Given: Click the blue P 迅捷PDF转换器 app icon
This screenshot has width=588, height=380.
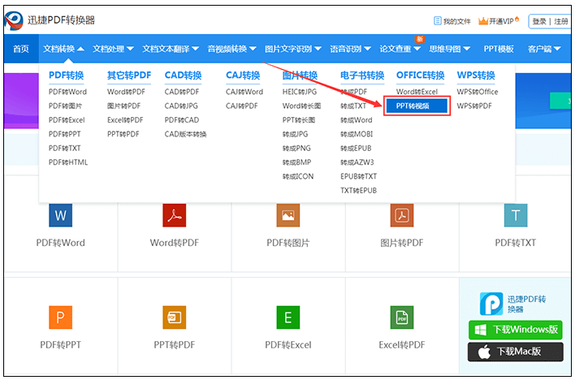Looking at the screenshot, I should (x=491, y=304).
